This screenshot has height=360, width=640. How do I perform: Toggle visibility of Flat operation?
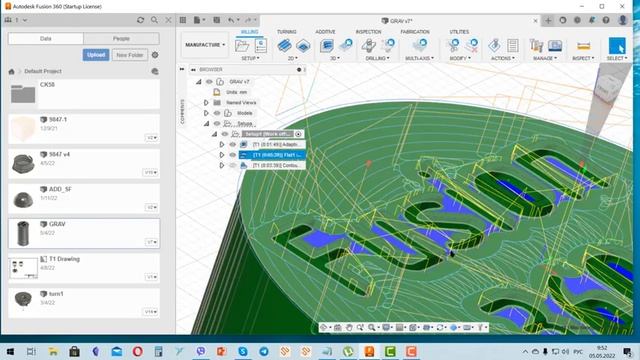tap(233, 155)
